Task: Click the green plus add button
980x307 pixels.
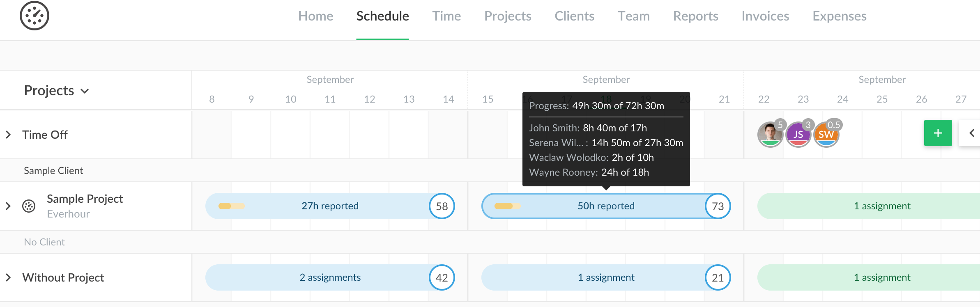Action: point(938,133)
